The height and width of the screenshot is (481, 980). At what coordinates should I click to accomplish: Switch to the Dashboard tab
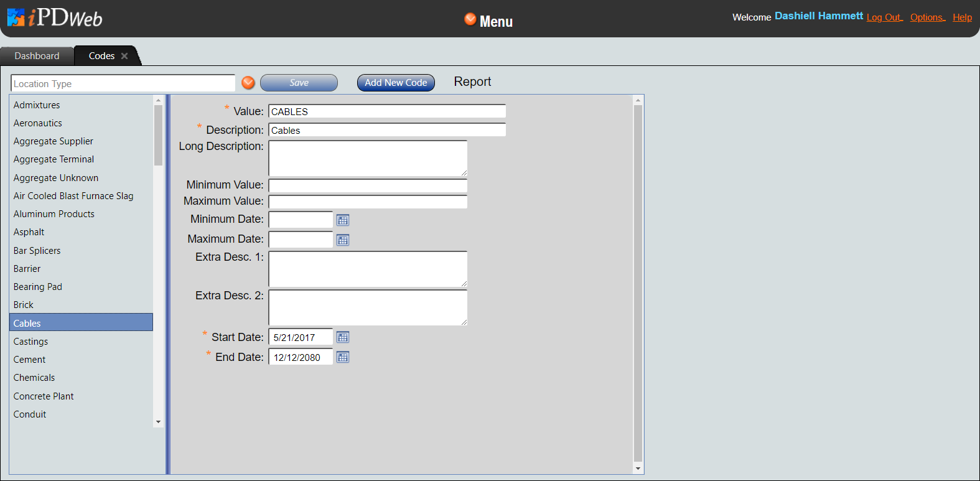coord(37,56)
